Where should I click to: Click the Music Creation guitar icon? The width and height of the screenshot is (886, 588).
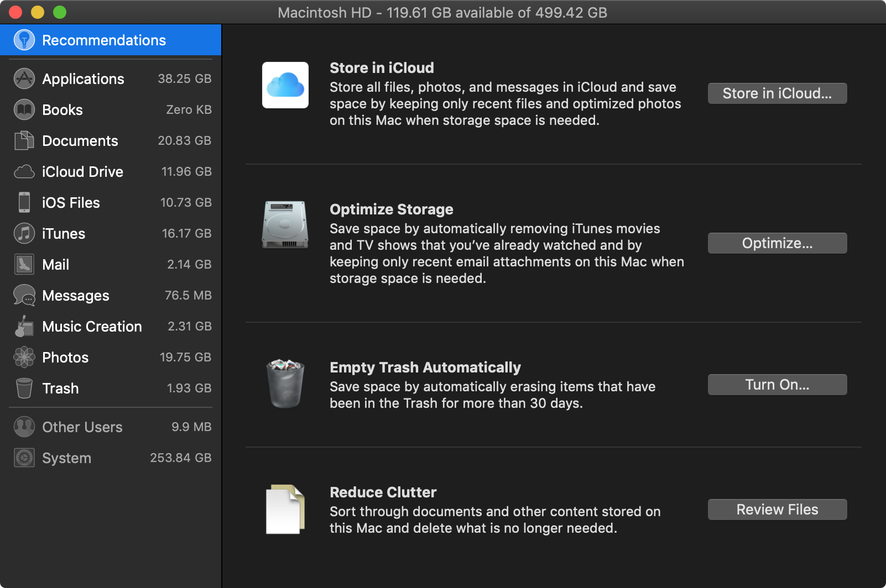pos(24,326)
